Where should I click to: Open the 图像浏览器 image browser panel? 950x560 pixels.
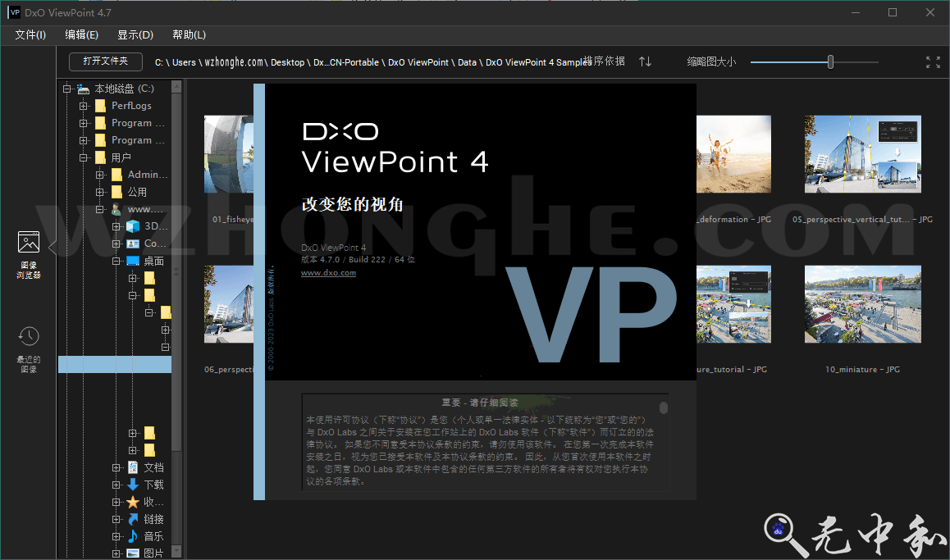(x=28, y=242)
